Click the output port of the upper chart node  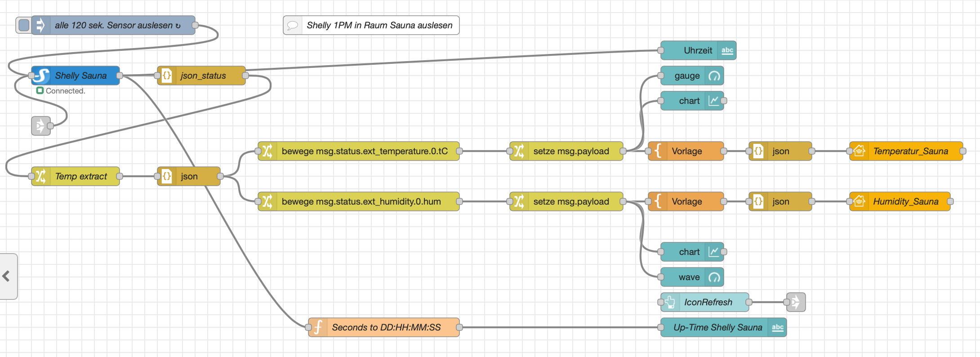pos(724,101)
